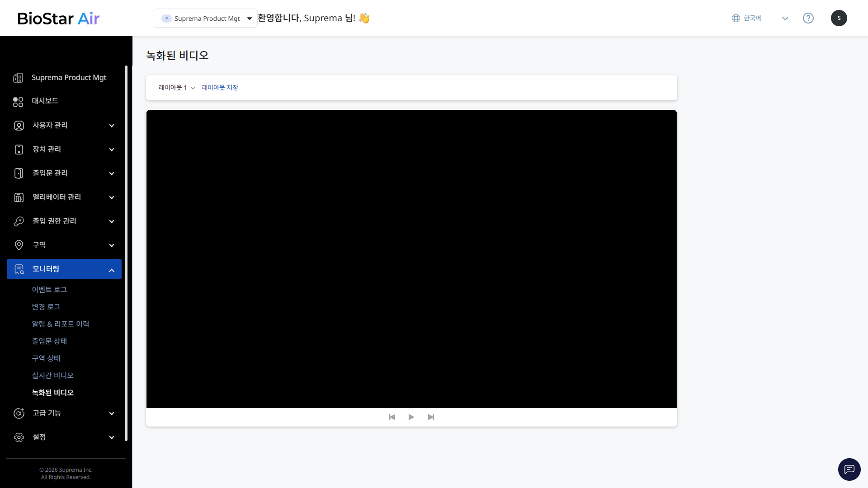Click the black video player area
The width and height of the screenshot is (868, 488).
click(411, 258)
